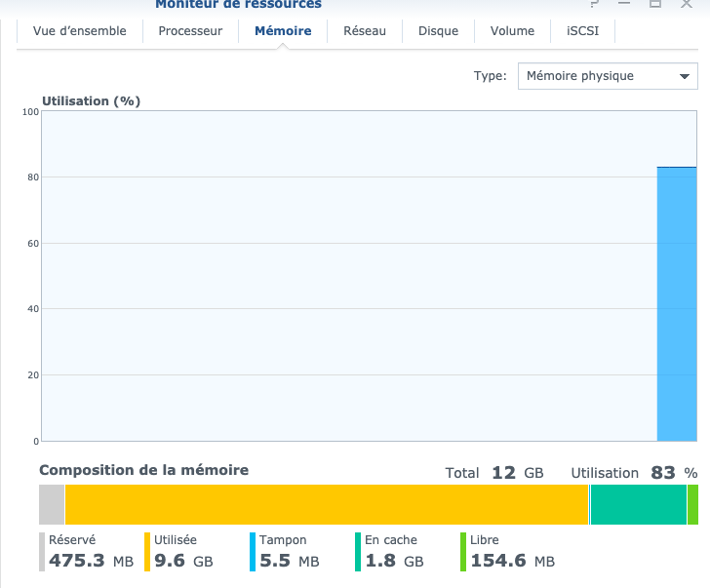This screenshot has width=710, height=588.
Task: Switch to the Processeur tab
Action: click(x=190, y=31)
